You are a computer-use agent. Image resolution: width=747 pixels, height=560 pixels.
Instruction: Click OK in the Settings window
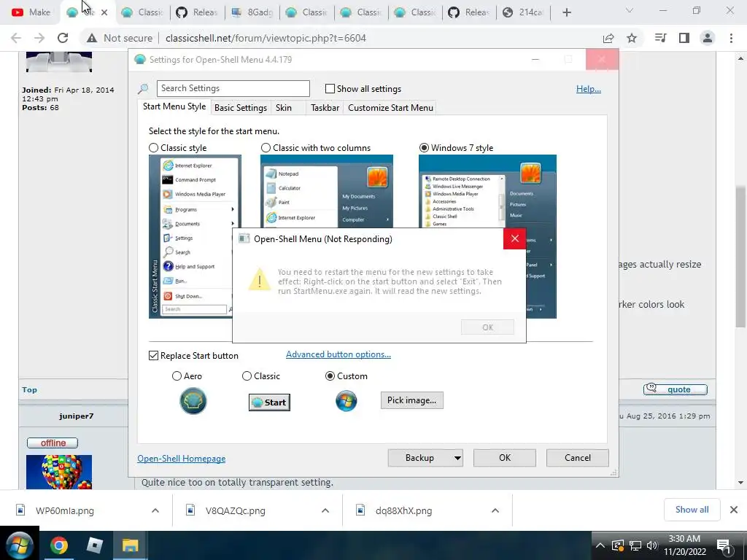tap(505, 458)
